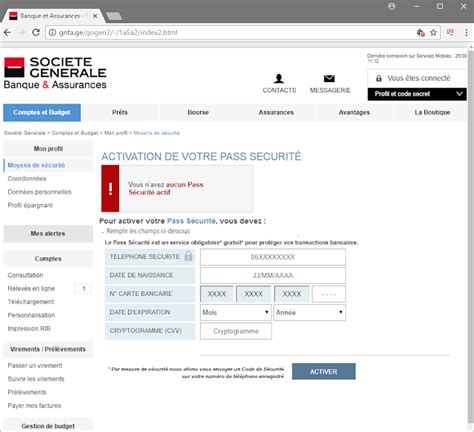Click the red exclamation warning icon

click(110, 188)
